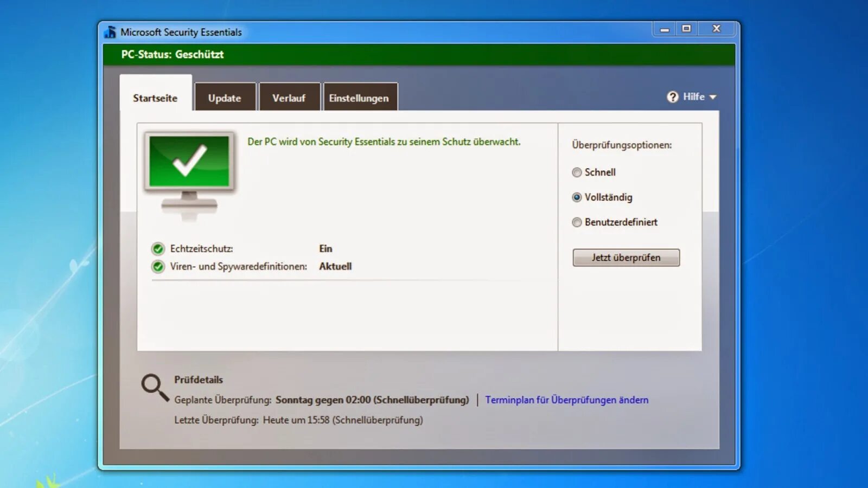This screenshot has width=868, height=488.
Task: Click the Echtzeitschutz: label
Action: click(202, 249)
